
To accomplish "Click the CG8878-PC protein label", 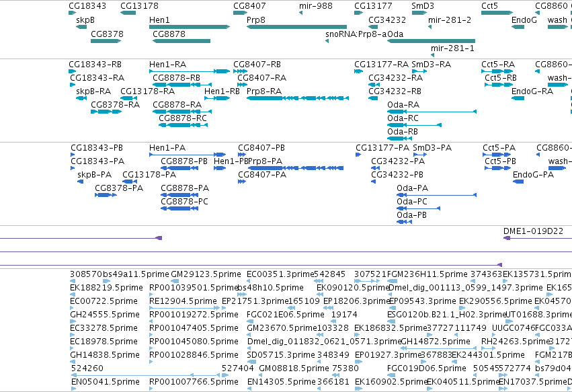I will pyautogui.click(x=184, y=202).
